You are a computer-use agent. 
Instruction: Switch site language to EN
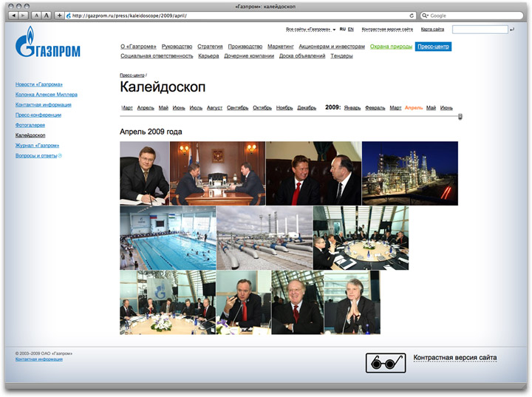click(350, 29)
